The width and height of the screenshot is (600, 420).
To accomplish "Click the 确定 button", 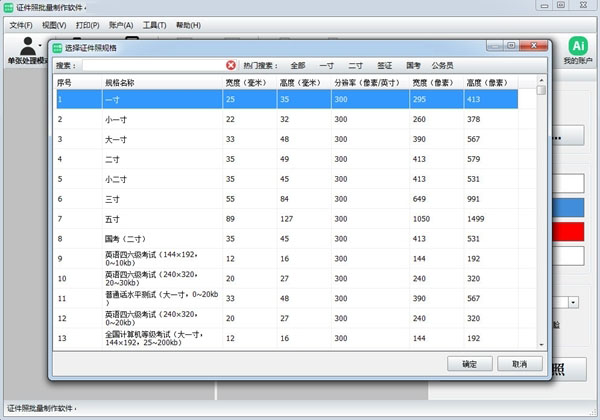I will pos(470,364).
